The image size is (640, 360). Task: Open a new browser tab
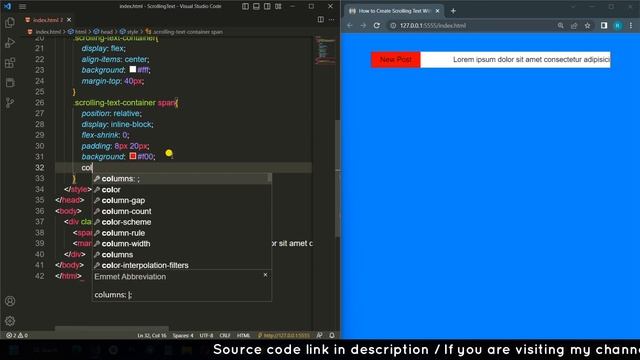point(453,11)
